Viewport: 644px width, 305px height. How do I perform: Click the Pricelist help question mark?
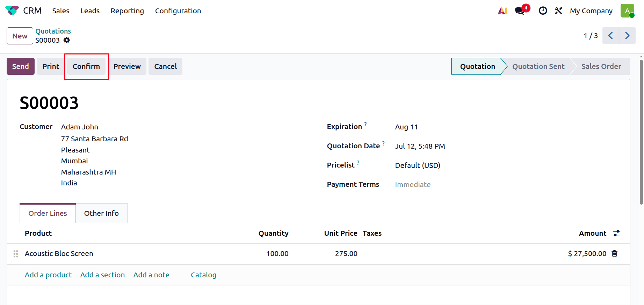click(x=358, y=162)
